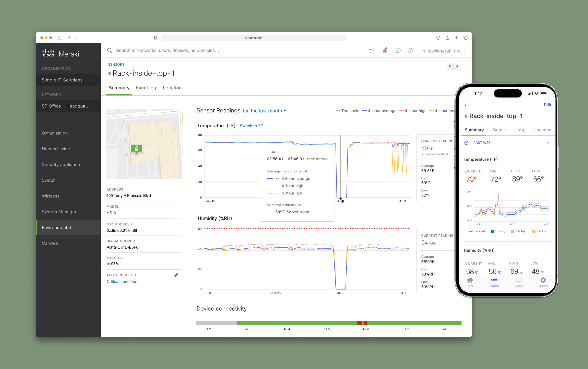This screenshot has width=588, height=369.
Task: Open the Critical condition alert profile
Action: (x=122, y=282)
